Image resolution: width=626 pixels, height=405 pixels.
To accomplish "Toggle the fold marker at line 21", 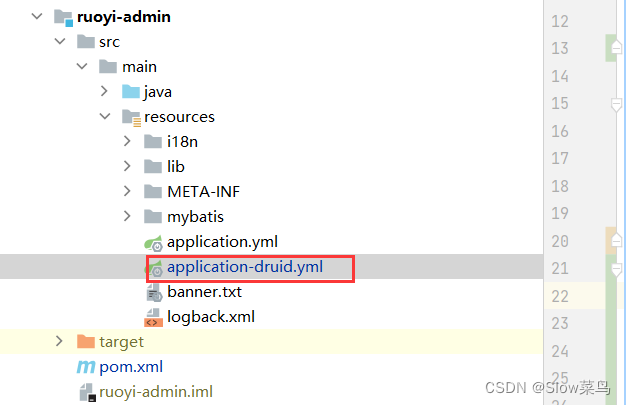I will click(616, 270).
